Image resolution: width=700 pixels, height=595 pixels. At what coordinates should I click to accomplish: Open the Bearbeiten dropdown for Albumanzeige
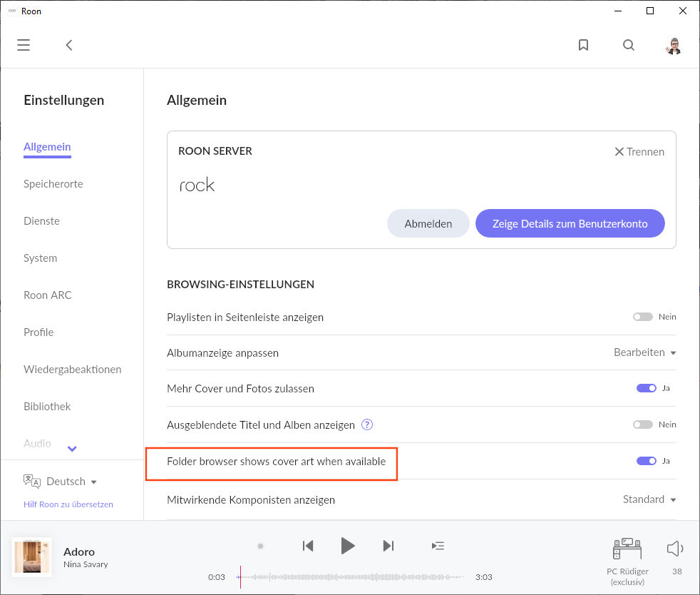(644, 352)
